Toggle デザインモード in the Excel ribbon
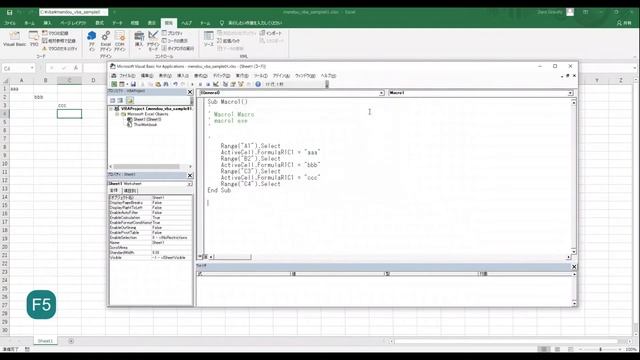This screenshot has width=640, height=360. coord(153,41)
